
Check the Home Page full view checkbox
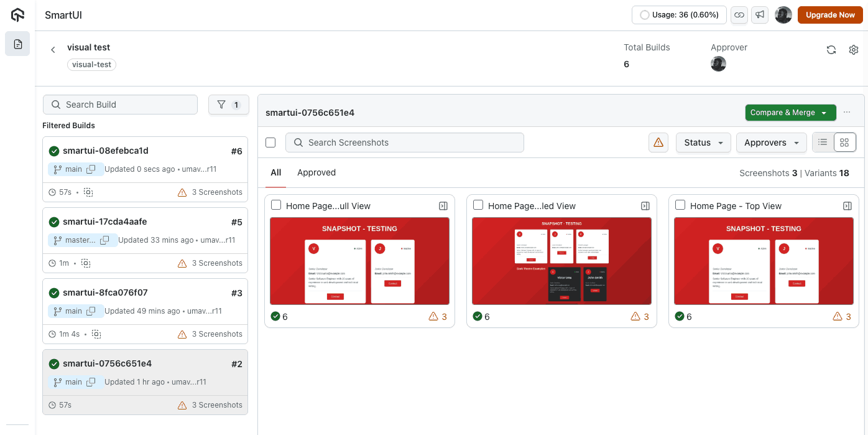coord(276,205)
